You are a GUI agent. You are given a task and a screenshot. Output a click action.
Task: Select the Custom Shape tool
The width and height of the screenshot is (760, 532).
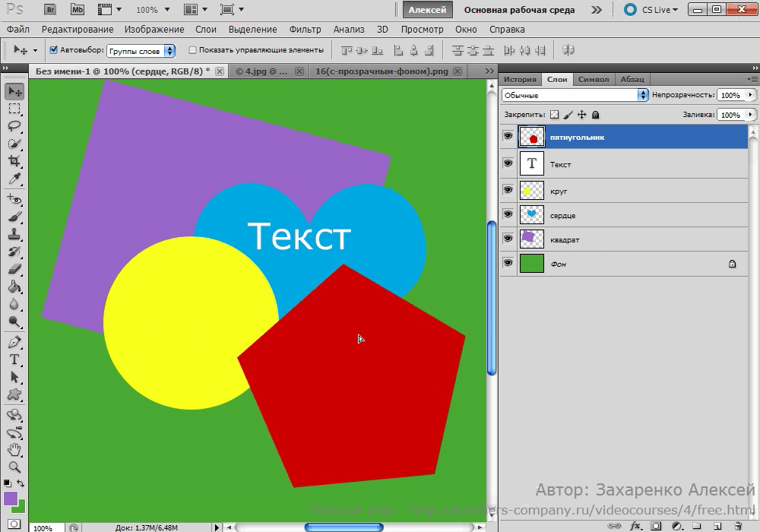[x=14, y=394]
